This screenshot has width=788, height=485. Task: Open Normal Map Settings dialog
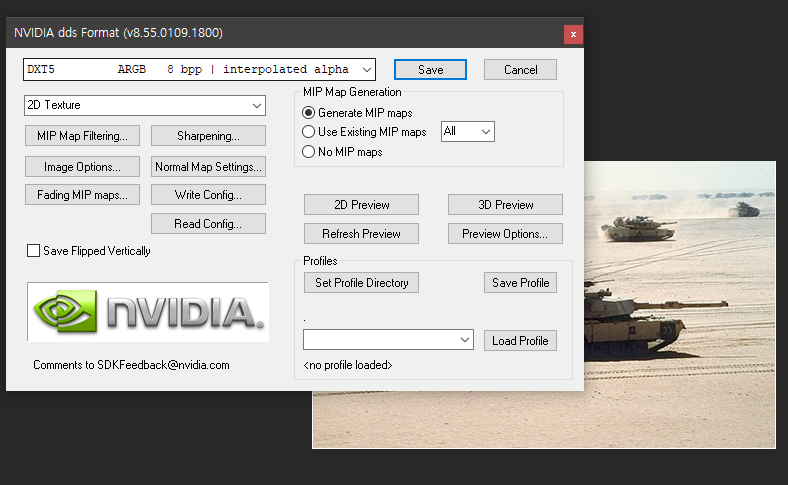(x=208, y=167)
